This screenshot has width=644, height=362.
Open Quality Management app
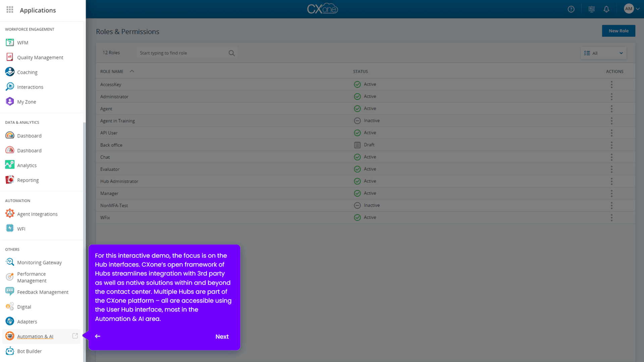tap(40, 57)
